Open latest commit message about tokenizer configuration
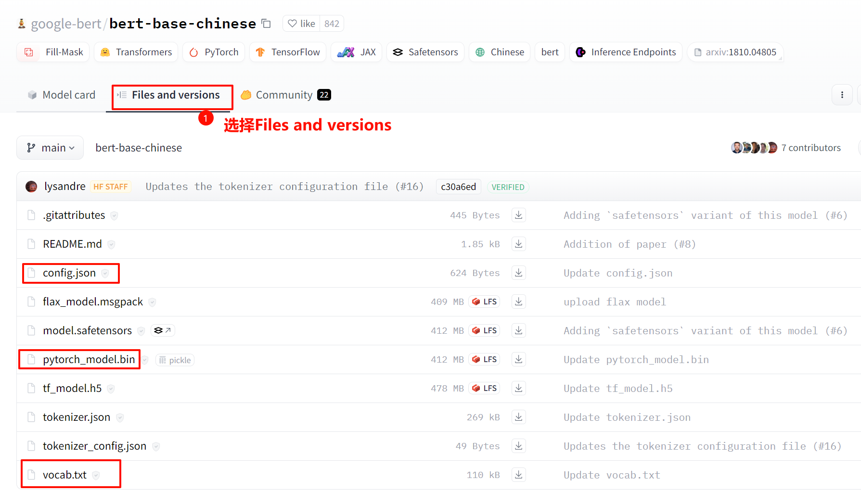 pyautogui.click(x=284, y=187)
